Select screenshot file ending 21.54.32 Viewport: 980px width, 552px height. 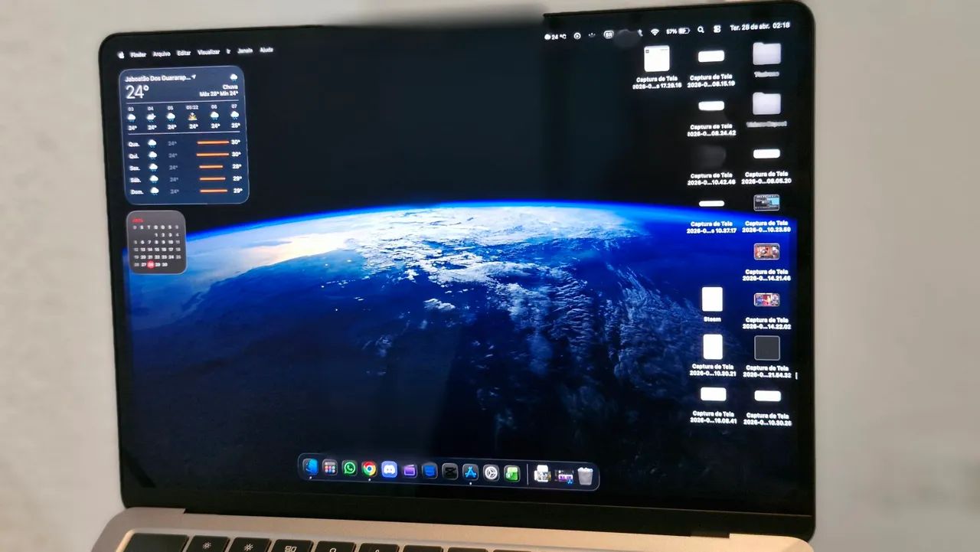coord(767,357)
